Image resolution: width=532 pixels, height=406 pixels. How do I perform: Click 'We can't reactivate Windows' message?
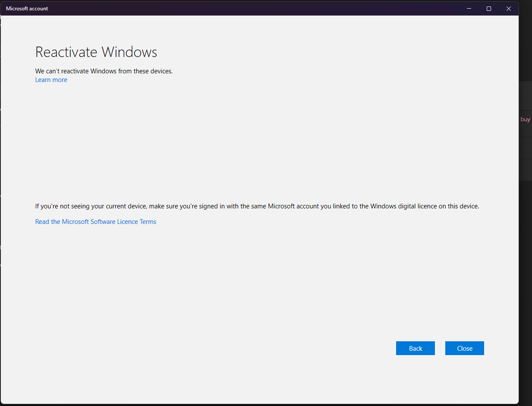pos(104,71)
